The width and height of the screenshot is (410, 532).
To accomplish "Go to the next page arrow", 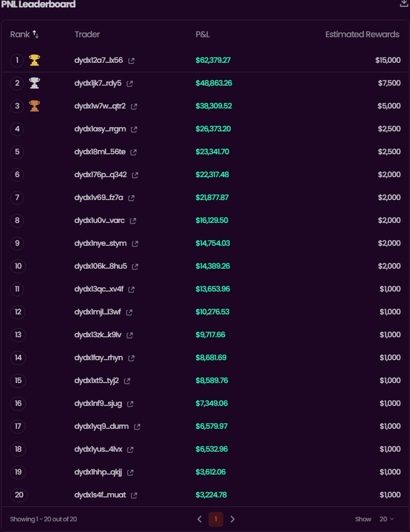I will pos(232,519).
